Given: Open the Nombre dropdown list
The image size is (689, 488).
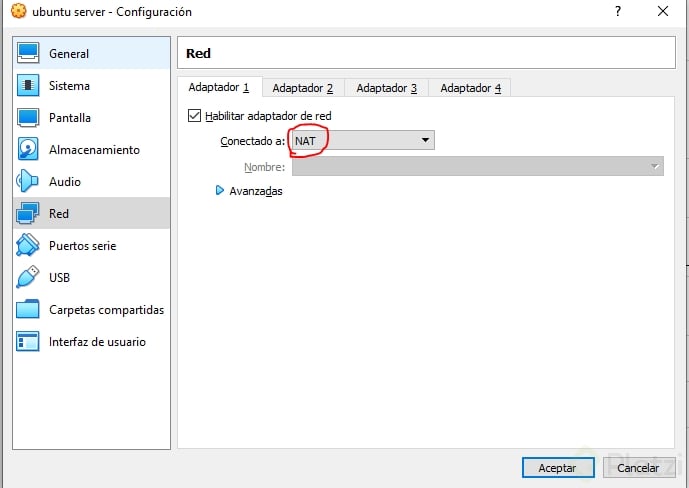Looking at the screenshot, I should [477, 167].
